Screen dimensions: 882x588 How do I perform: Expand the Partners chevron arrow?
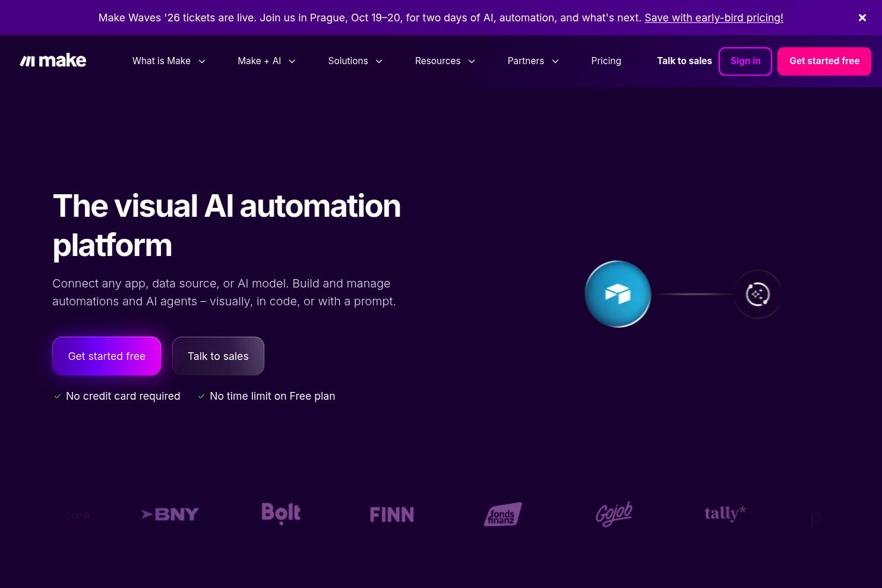(555, 61)
